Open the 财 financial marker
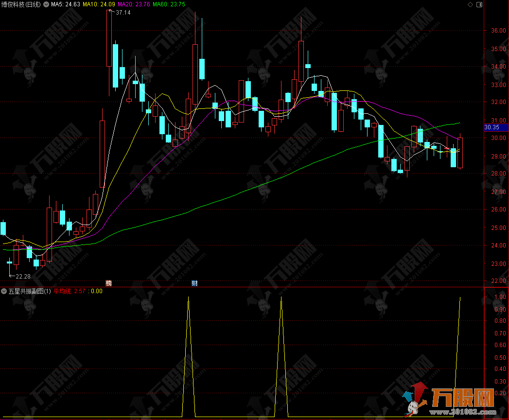Viewport: 509px width, 420px height. point(194,283)
